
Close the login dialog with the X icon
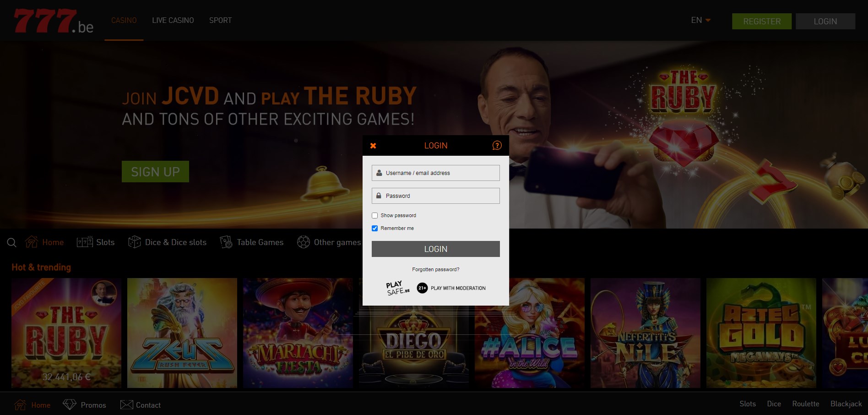pos(373,146)
